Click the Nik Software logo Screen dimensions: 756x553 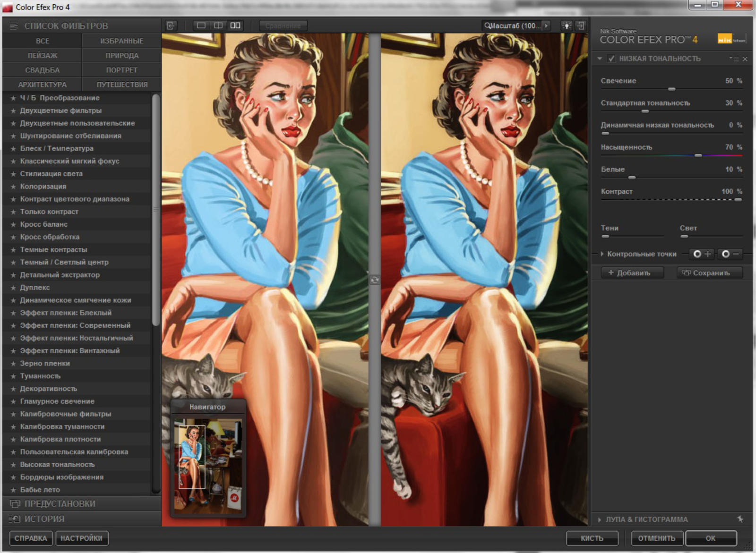(x=731, y=39)
